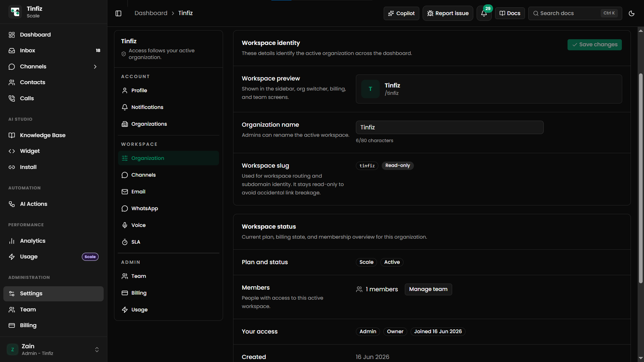Click the 'tinfiz' slug badge
This screenshot has width=644, height=362.
[367, 166]
